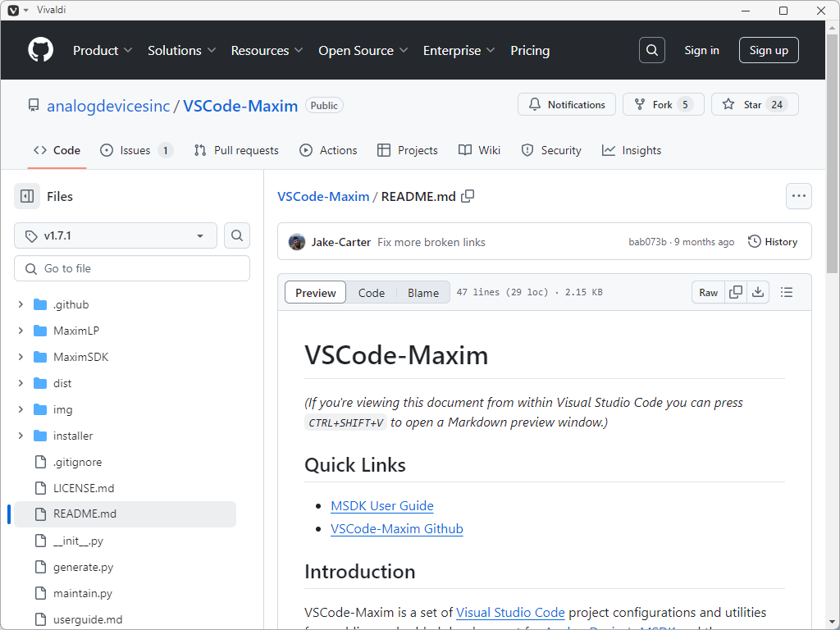Click Jake-Carter's avatar image
840x630 pixels.
tap(297, 242)
